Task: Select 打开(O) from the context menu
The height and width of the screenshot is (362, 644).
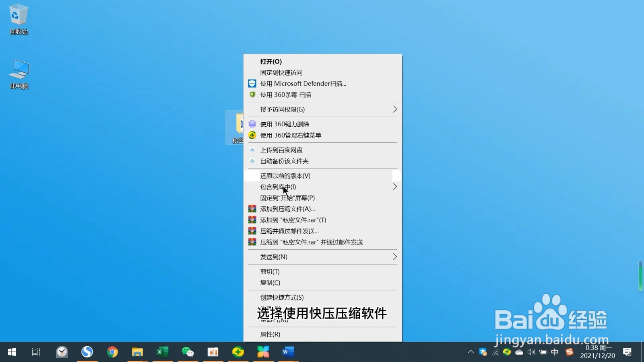Action: pyautogui.click(x=272, y=61)
